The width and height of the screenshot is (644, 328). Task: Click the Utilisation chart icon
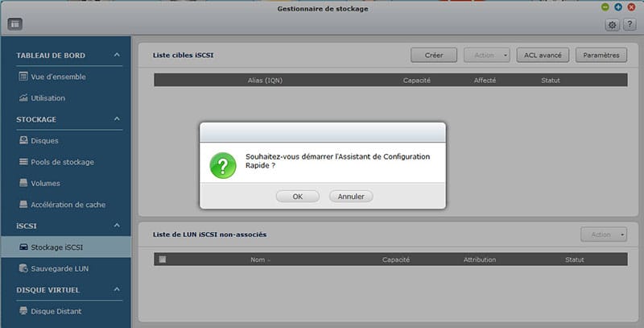(23, 98)
